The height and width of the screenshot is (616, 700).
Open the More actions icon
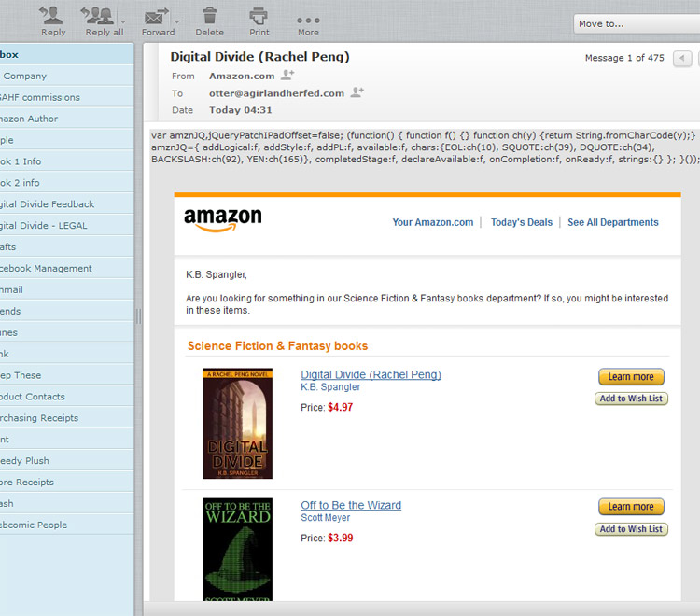308,19
